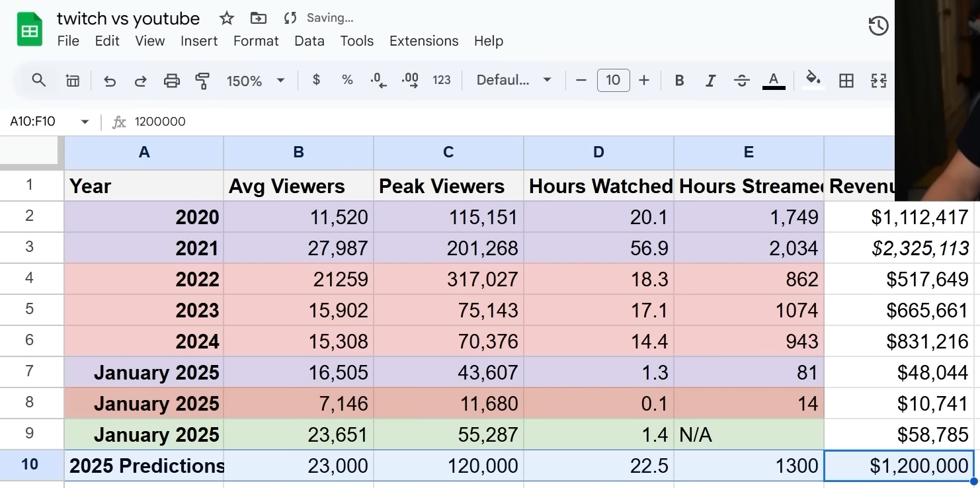The height and width of the screenshot is (488, 980).
Task: Select column A header
Action: point(144,153)
